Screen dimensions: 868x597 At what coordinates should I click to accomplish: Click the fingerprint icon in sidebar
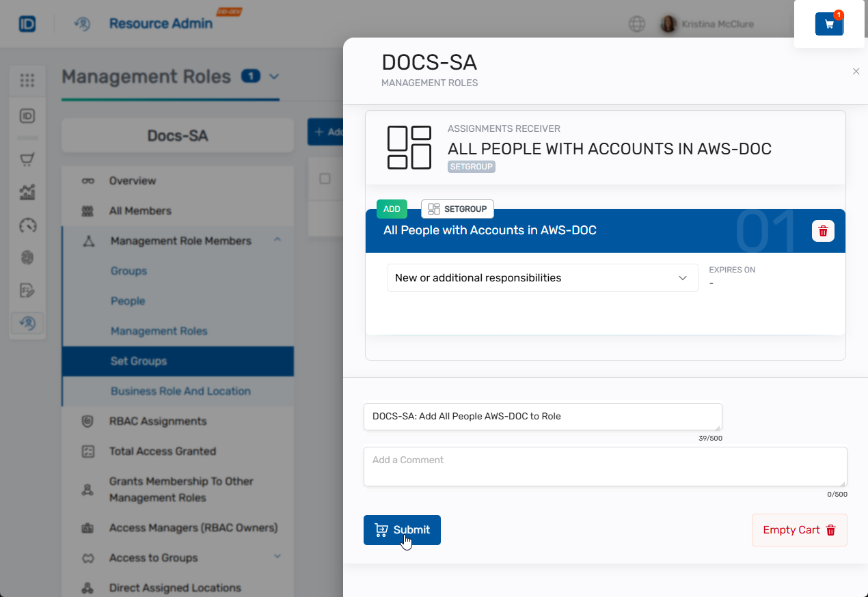(x=27, y=258)
